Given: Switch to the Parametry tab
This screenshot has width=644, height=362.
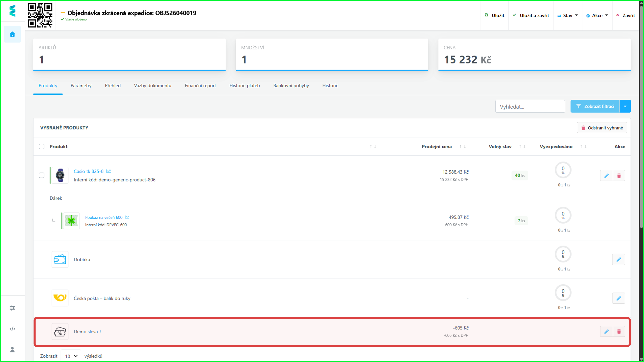Looking at the screenshot, I should click(81, 86).
